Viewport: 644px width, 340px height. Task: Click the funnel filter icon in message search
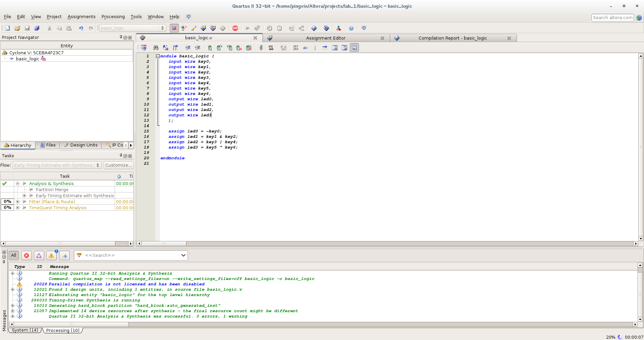[79, 255]
